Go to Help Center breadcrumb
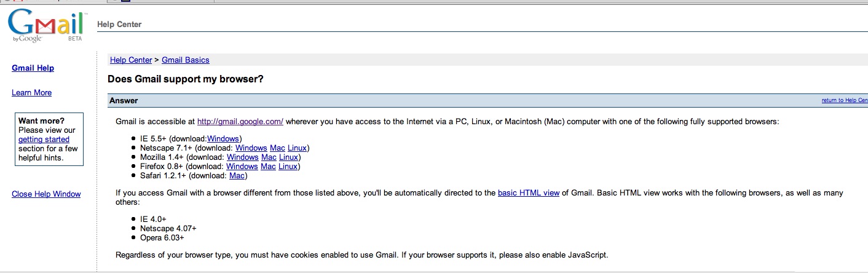The image size is (868, 273). click(x=131, y=60)
